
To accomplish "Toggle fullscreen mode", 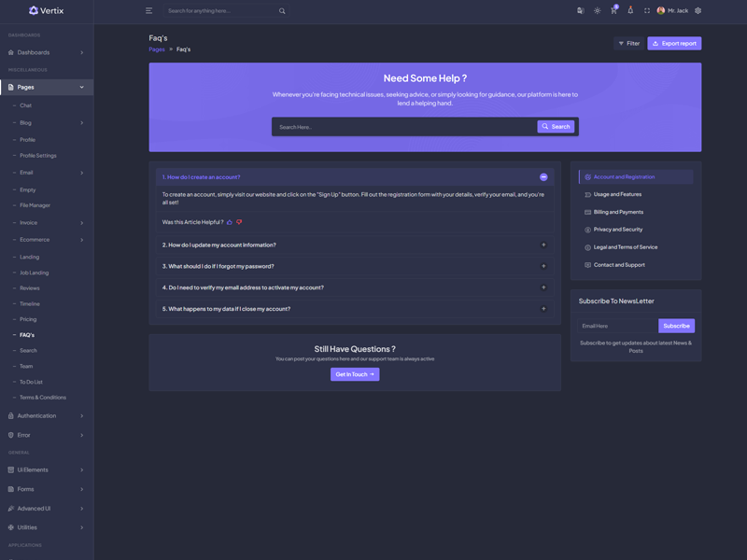I will (647, 11).
